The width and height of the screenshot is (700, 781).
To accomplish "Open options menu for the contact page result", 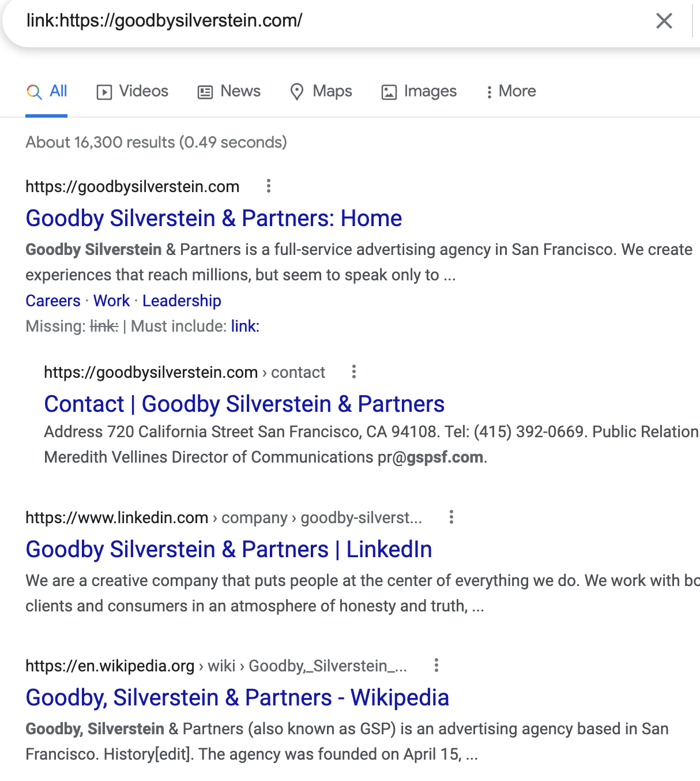I will (x=354, y=372).
